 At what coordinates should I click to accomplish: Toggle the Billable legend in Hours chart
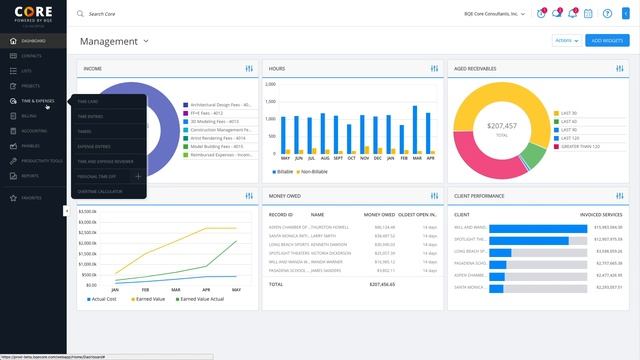tap(282, 172)
